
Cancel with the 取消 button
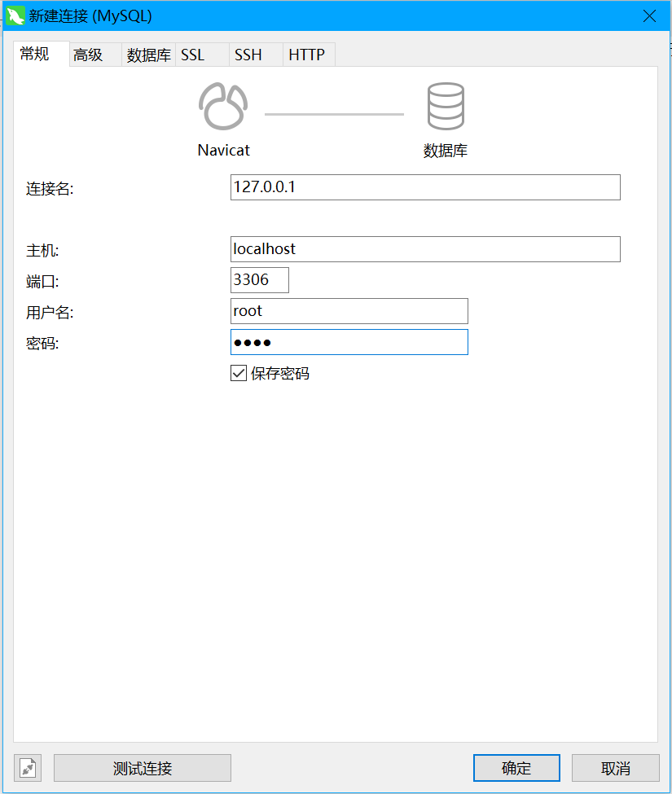616,768
